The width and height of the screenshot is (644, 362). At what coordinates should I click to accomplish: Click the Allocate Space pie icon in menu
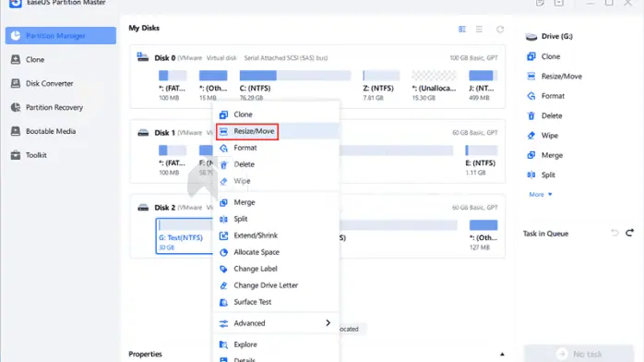[223, 252]
